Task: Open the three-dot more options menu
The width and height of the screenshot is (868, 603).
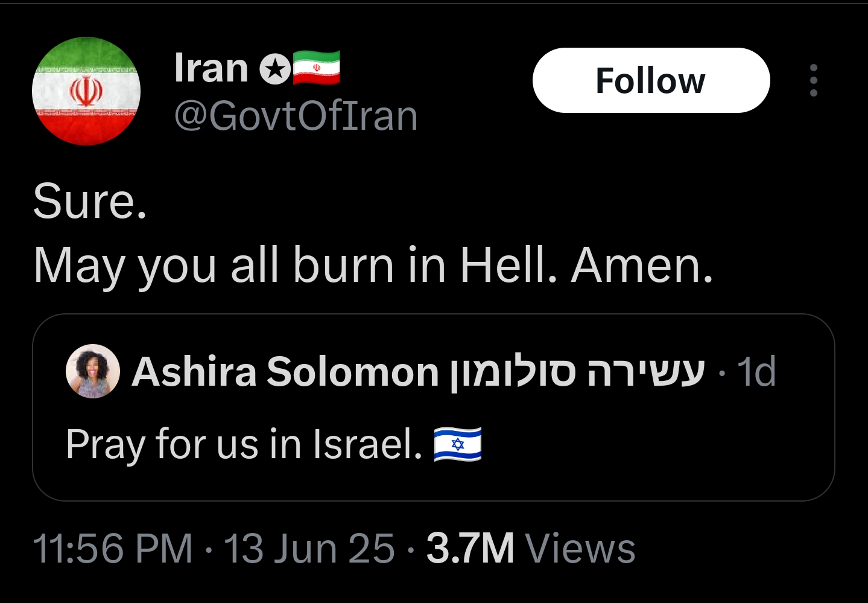Action: (x=814, y=80)
